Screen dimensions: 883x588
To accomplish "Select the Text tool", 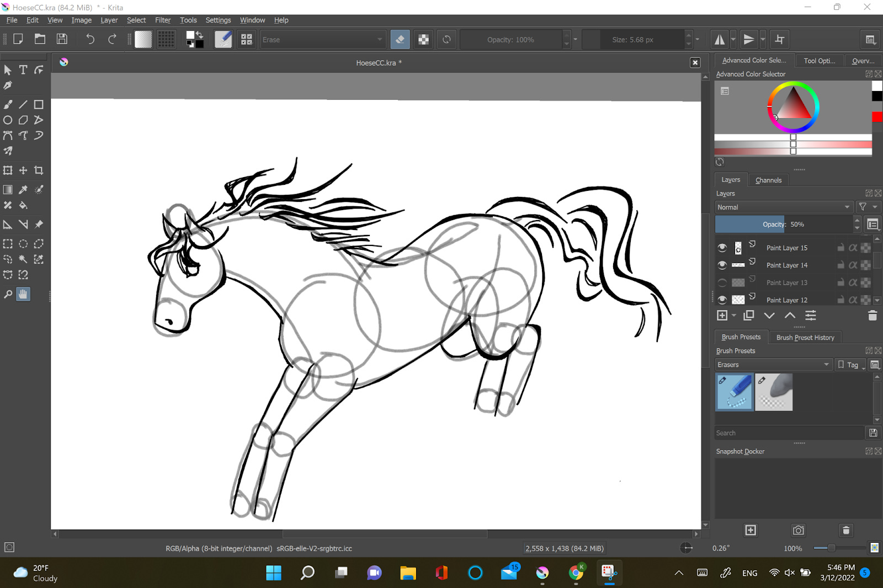I will pos(23,70).
